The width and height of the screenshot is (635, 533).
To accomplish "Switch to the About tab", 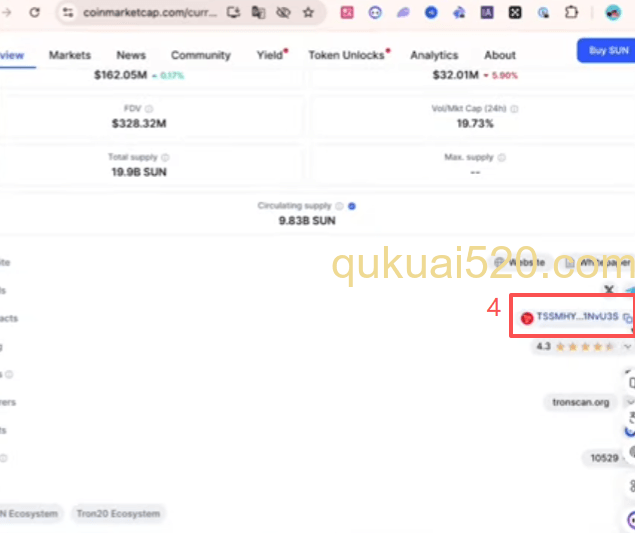I will coord(500,55).
